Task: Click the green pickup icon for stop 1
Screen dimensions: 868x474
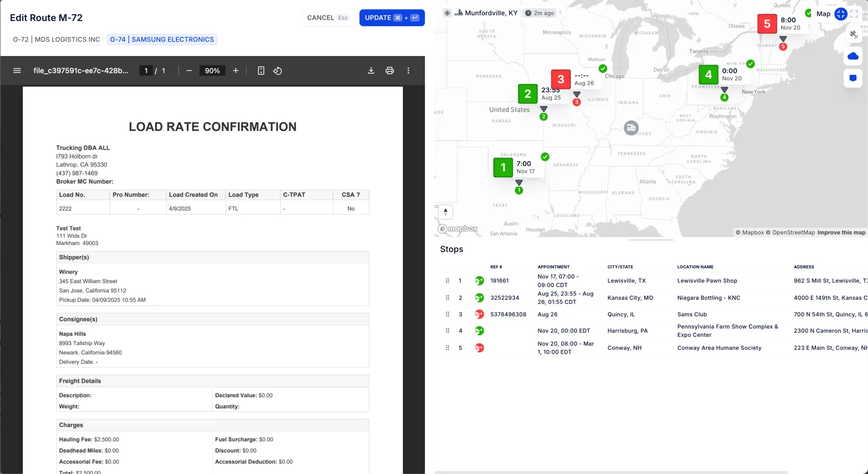Action: (479, 280)
